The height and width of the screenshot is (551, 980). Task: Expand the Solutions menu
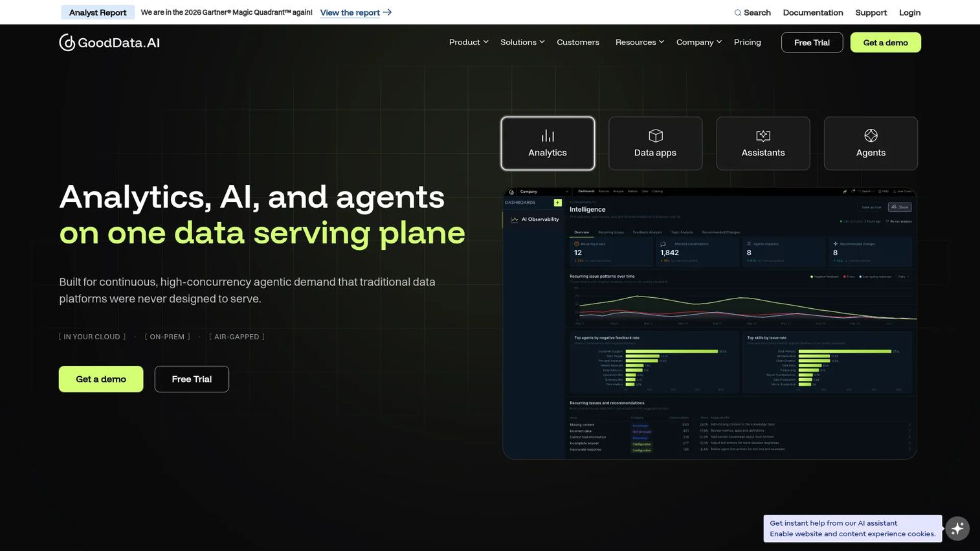click(x=522, y=42)
